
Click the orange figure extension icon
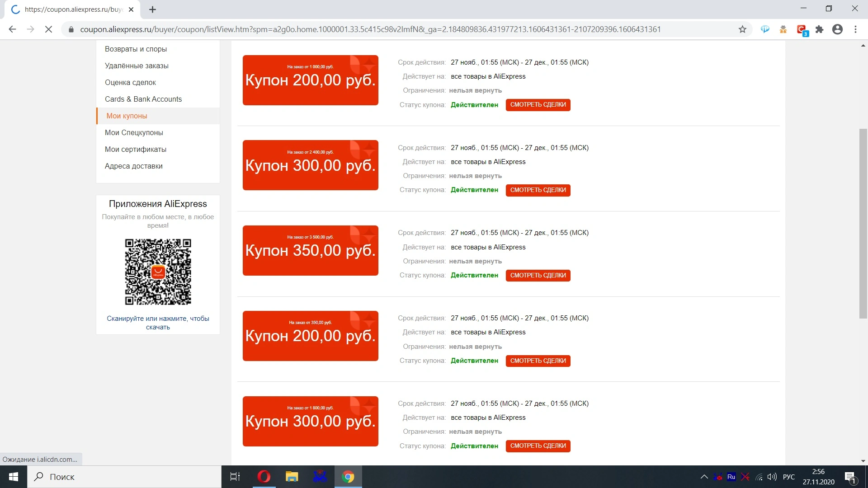point(783,29)
